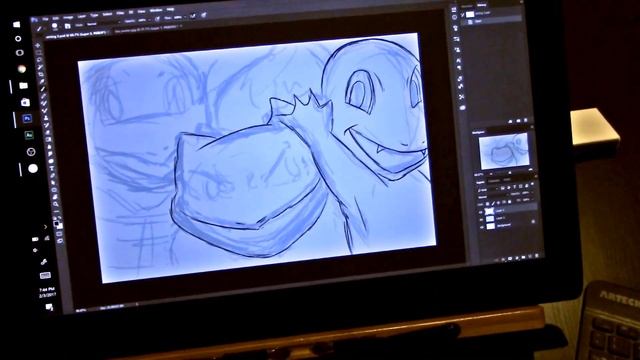Image resolution: width=640 pixels, height=360 pixels.
Task: Toggle lock transparent pixels in Layers panel
Action: click(487, 204)
